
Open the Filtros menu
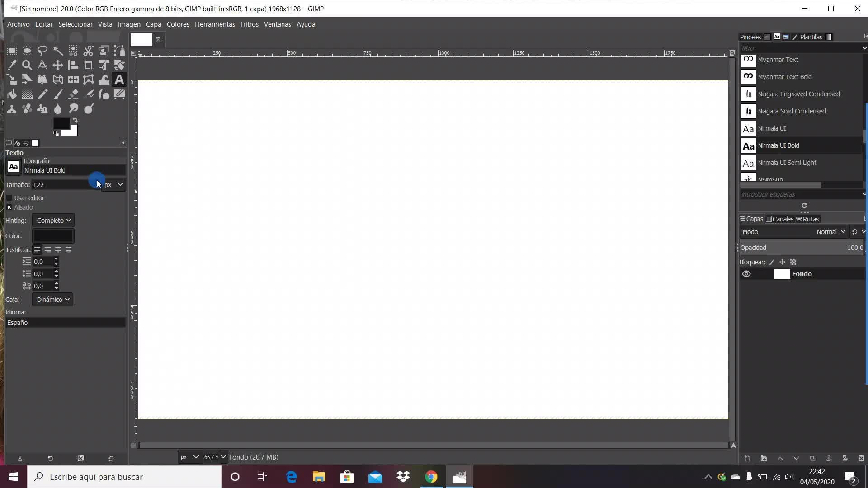point(249,24)
